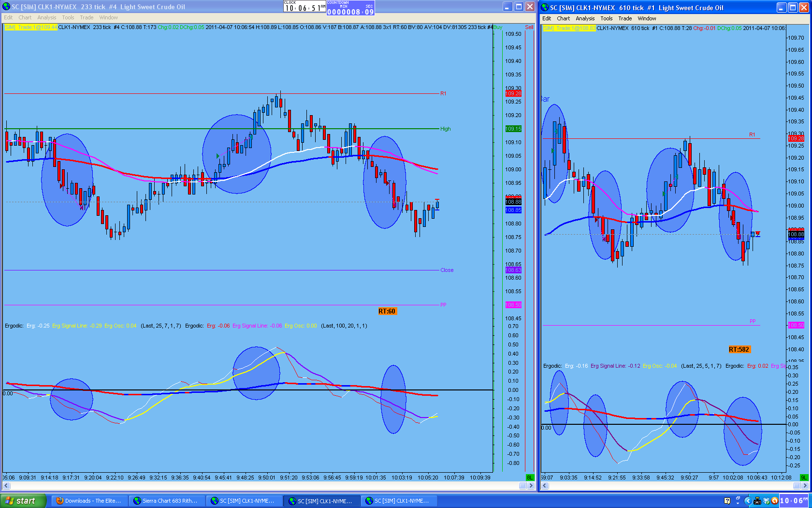Click the 233 tick window globe icon
The image size is (812, 508).
[6, 7]
